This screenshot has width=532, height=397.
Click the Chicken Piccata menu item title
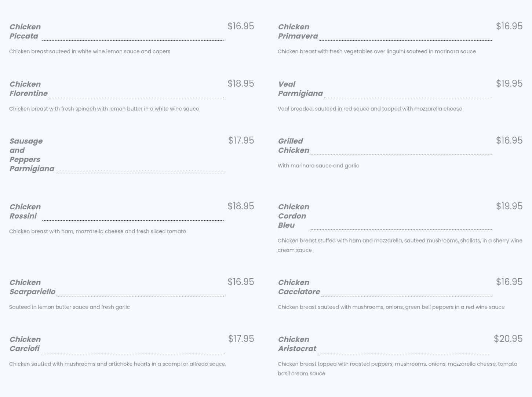[x=25, y=32]
